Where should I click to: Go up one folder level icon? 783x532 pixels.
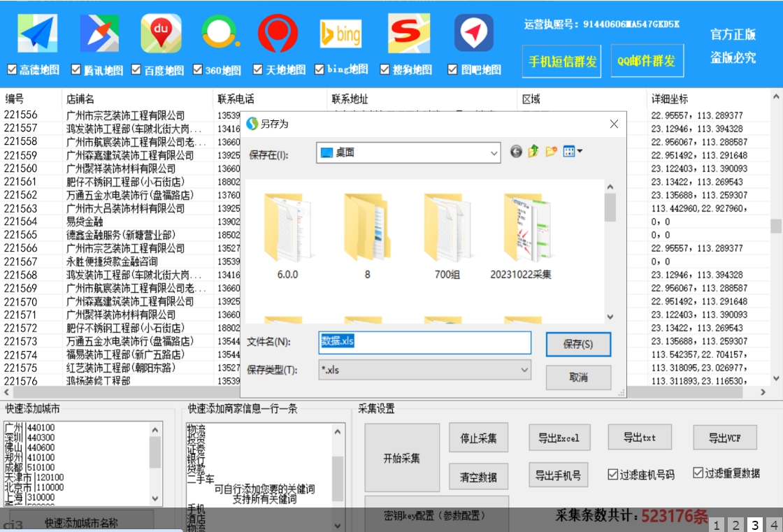533,151
